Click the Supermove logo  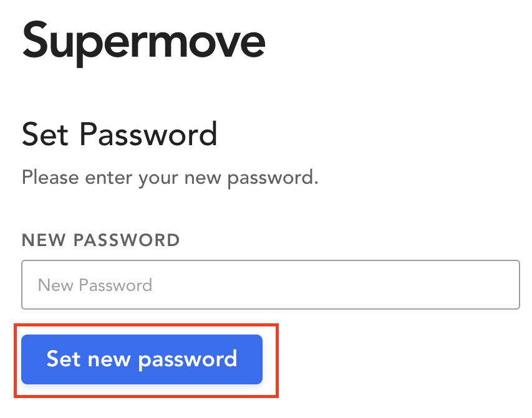(143, 41)
